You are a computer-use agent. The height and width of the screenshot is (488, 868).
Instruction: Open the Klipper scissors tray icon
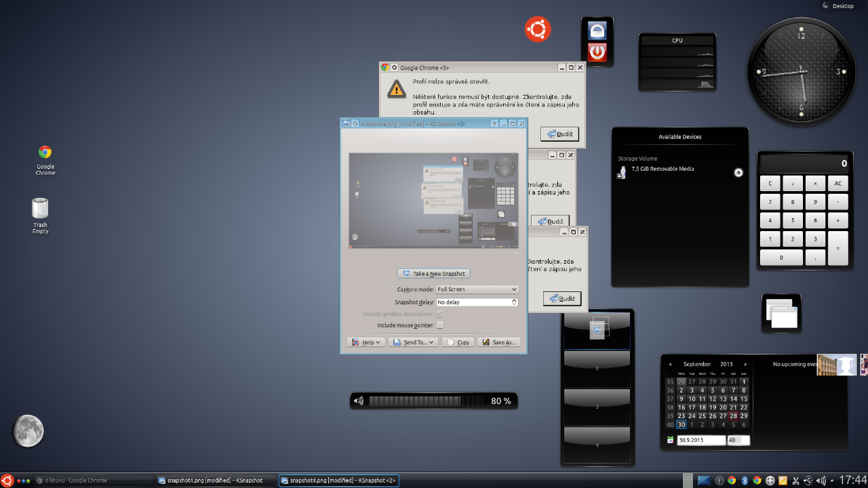pyautogui.click(x=795, y=481)
